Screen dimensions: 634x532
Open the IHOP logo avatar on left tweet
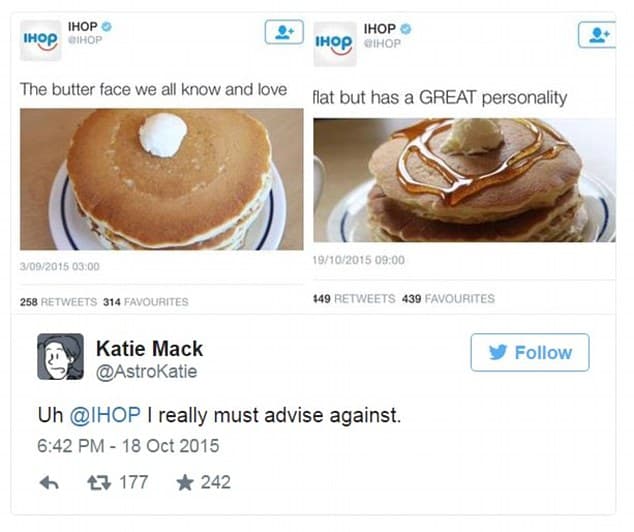coord(40,40)
